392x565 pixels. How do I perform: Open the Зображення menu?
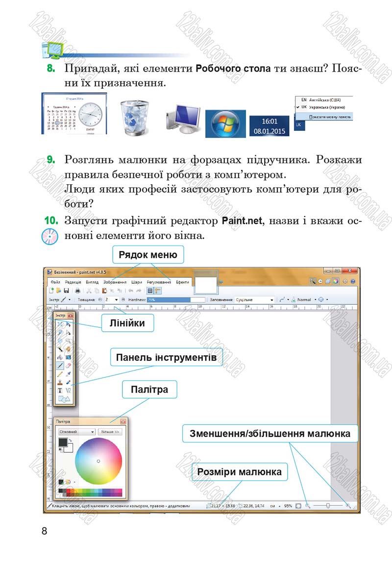click(x=115, y=282)
